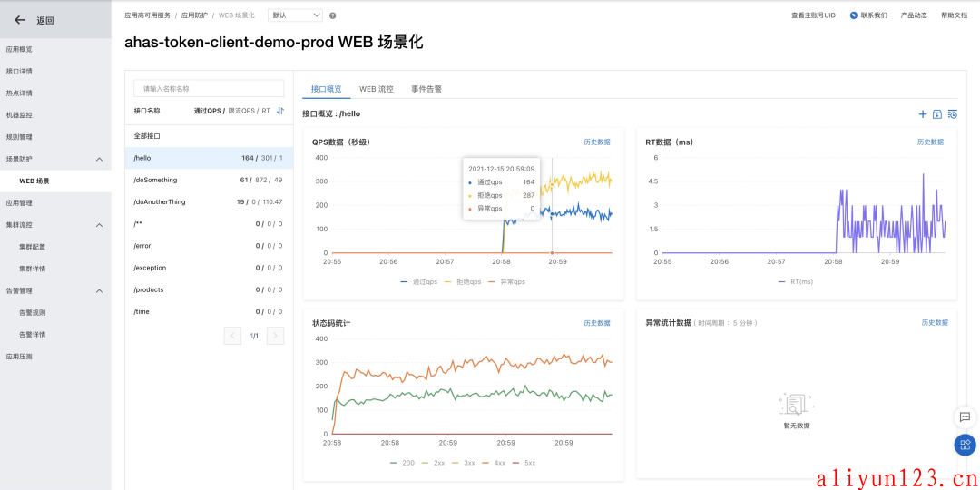Screen dimensions: 980x490
Task: Collapse the 场景防护 sidebar section
Action: tap(100, 159)
